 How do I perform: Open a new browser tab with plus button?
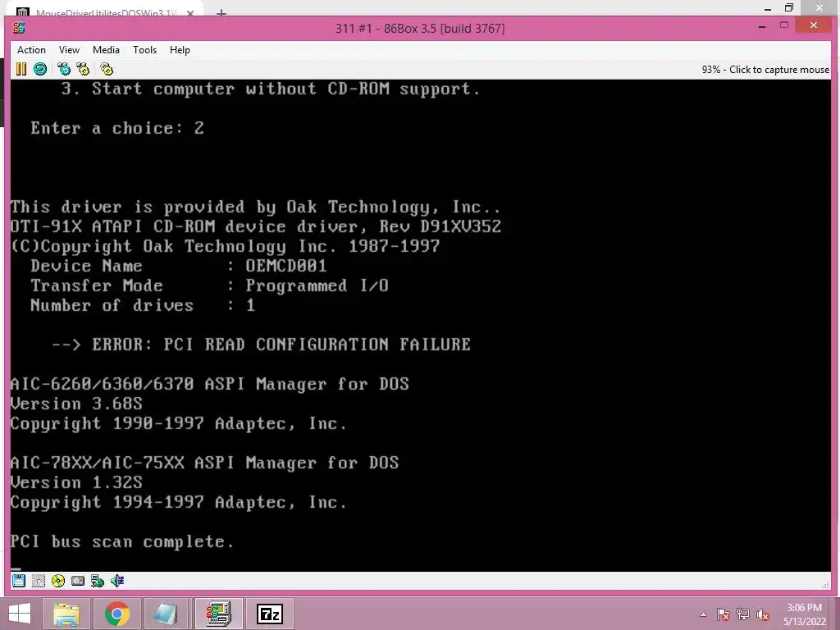(221, 12)
